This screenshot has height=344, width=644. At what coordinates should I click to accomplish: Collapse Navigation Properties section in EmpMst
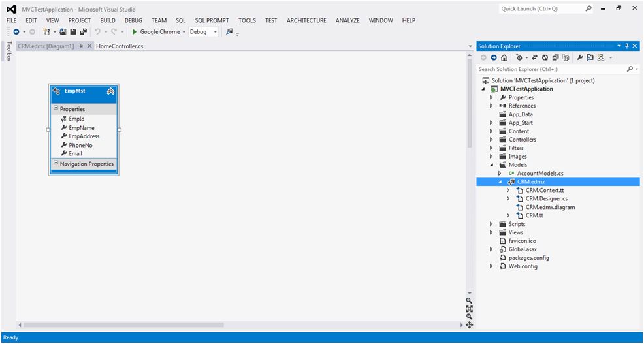click(56, 163)
